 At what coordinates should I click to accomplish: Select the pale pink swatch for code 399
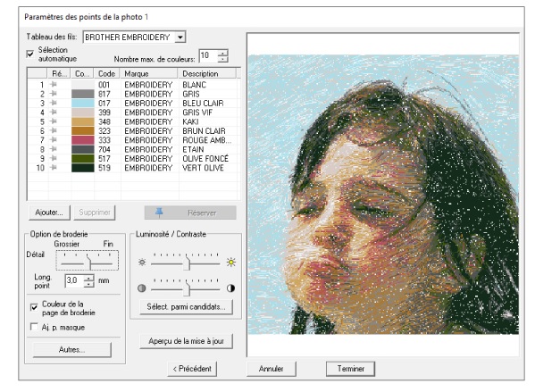point(82,113)
